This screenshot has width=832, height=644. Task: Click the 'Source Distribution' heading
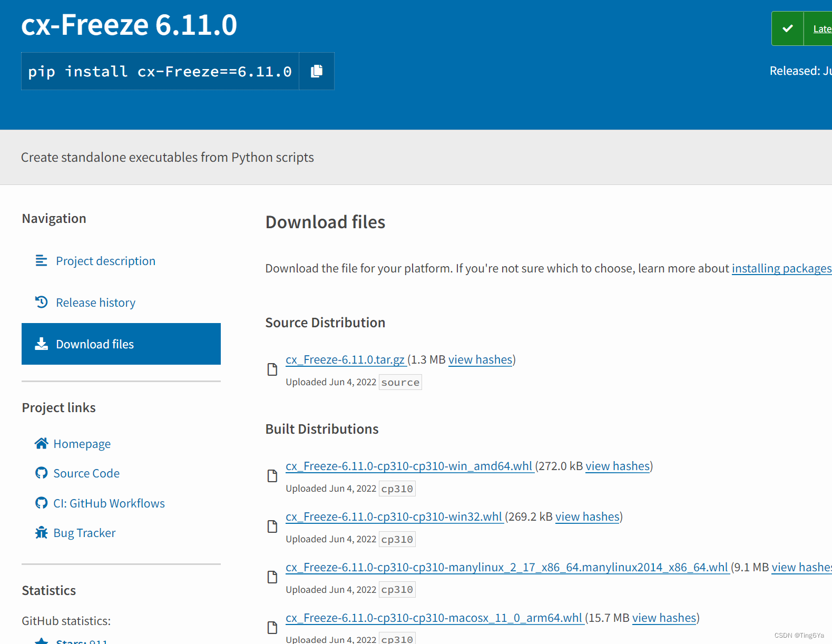click(x=325, y=323)
